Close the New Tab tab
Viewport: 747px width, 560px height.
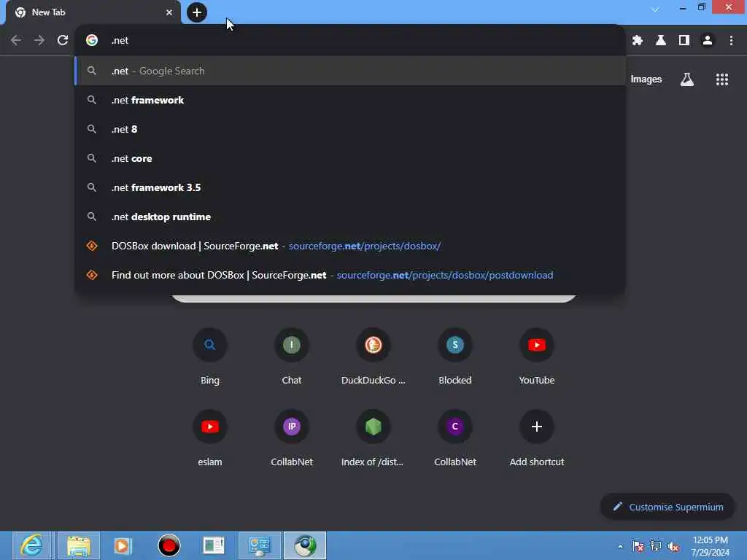coord(169,12)
